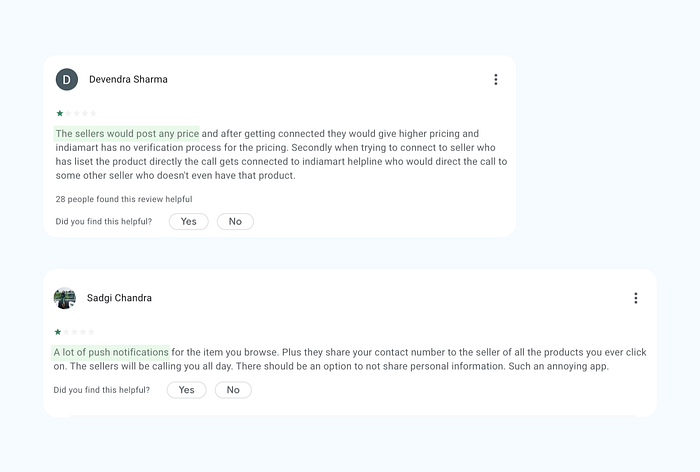Vote Yes on Sadgi Chandra's review
Screen dimensions: 700x472
pos(186,390)
